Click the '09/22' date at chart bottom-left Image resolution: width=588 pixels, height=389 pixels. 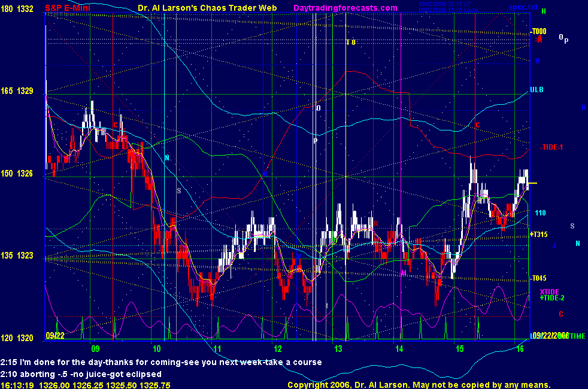(x=55, y=335)
